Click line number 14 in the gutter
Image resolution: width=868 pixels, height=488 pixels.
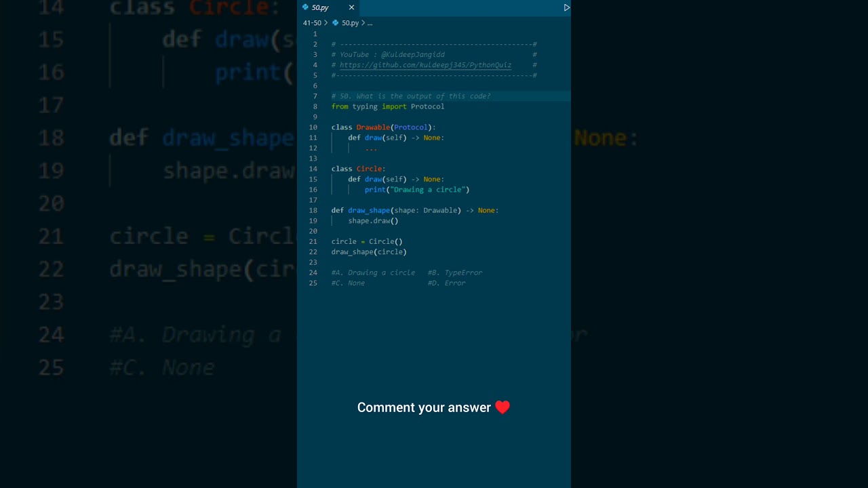(313, 169)
